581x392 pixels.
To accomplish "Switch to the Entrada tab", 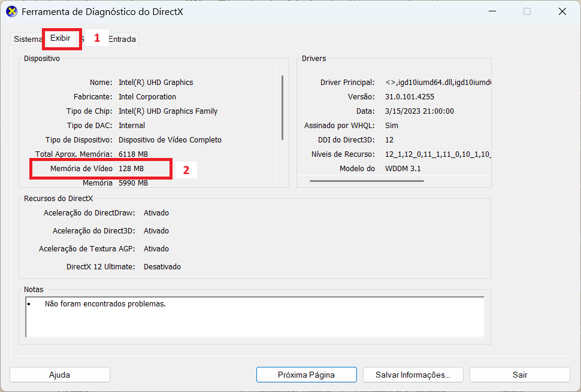I will (x=122, y=39).
